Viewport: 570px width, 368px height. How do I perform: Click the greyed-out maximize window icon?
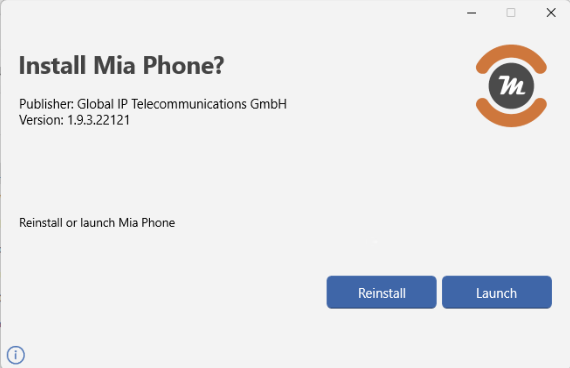(511, 13)
